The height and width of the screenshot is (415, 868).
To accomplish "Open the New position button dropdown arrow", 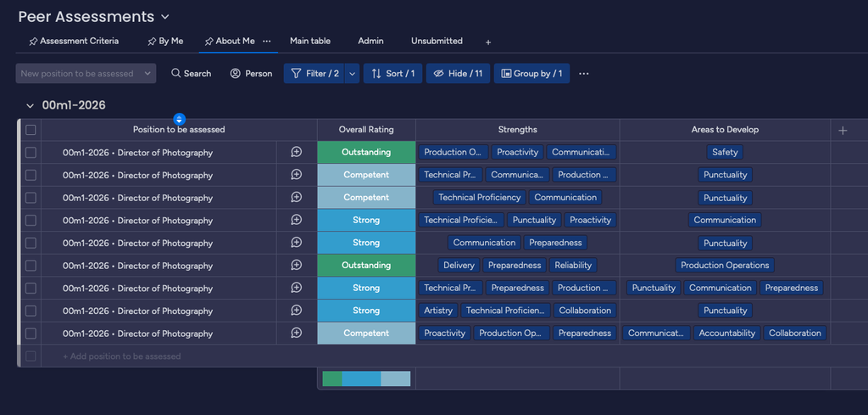I will tap(147, 74).
